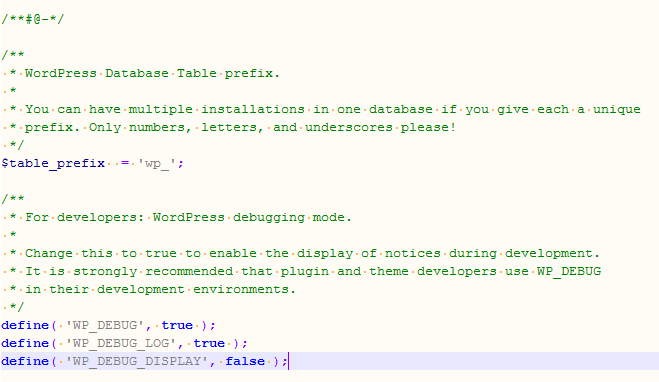This screenshot has width=659, height=382.
Task: Click 'WordPress Database Table prefix.' comment text
Action: [x=152, y=73]
